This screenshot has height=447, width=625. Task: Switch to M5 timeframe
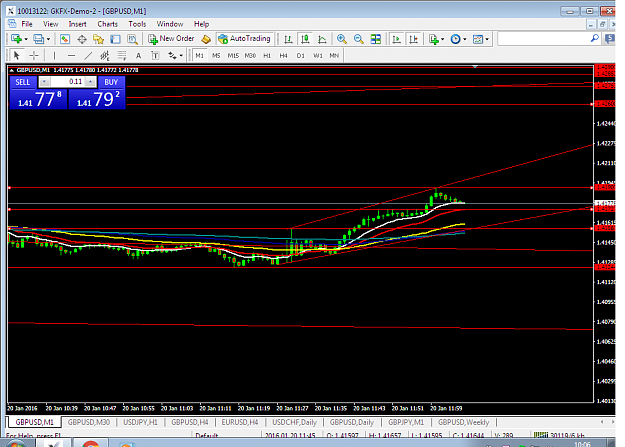click(216, 55)
